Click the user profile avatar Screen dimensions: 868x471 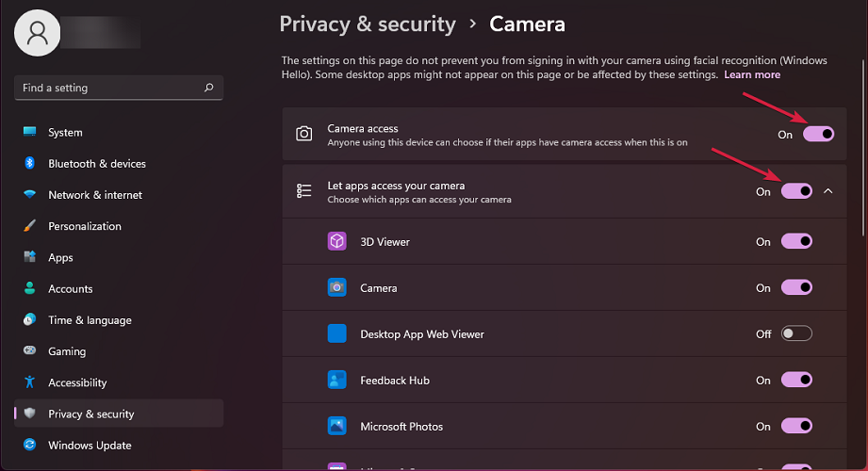(x=38, y=34)
